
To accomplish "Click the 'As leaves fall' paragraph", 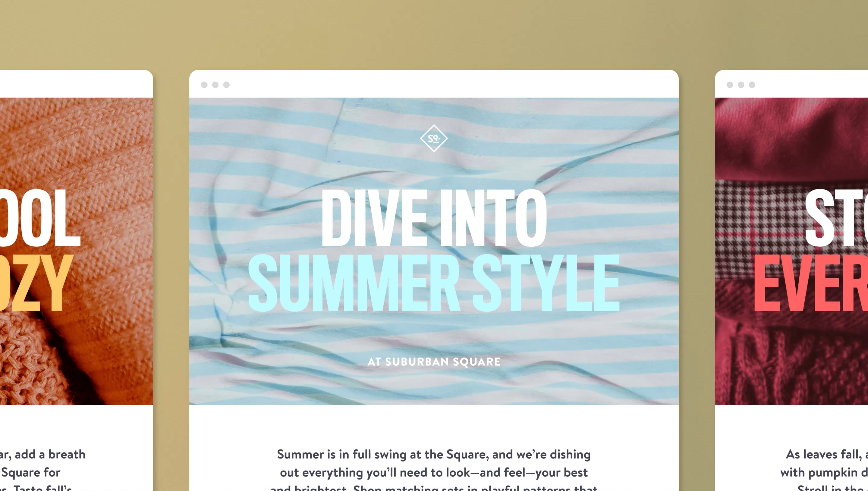I will pyautogui.click(x=824, y=469).
